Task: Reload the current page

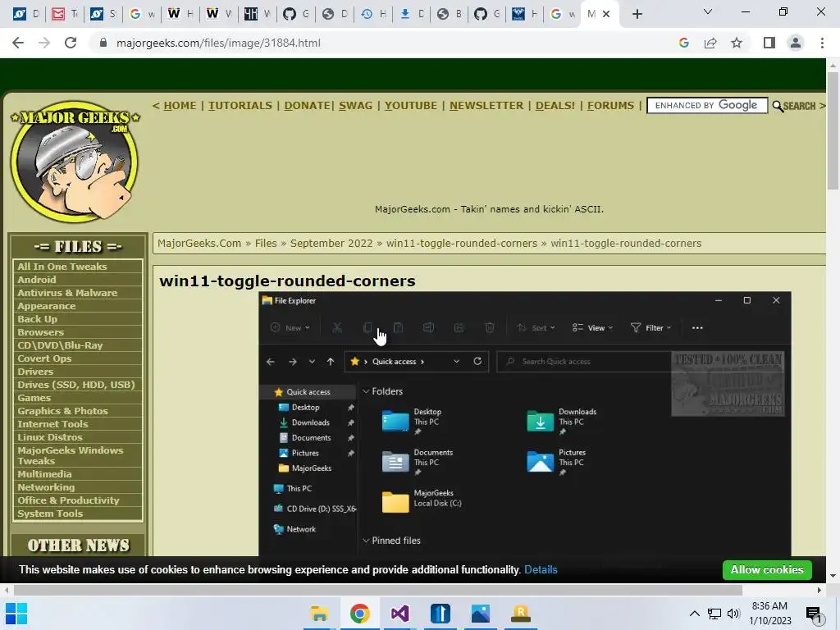Action: click(x=71, y=43)
